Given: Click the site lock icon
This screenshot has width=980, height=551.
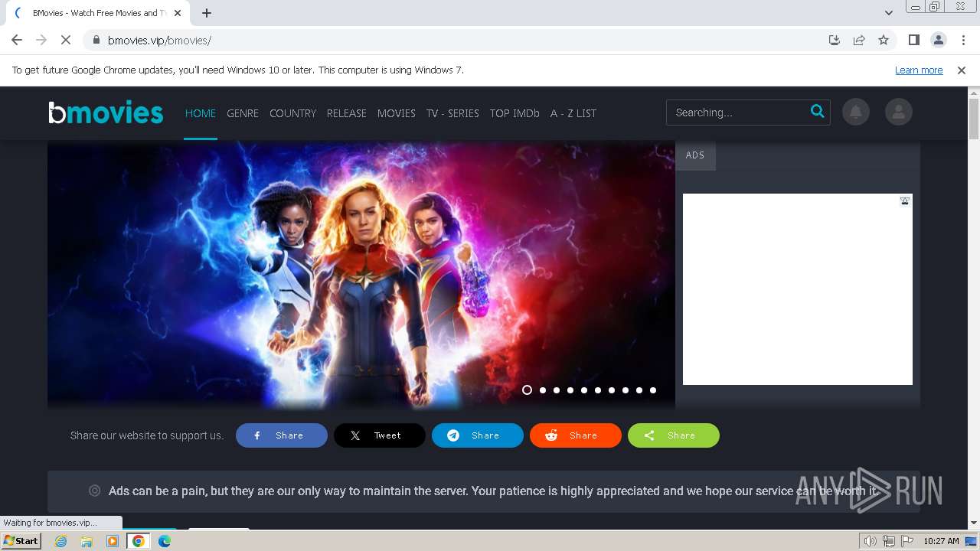Looking at the screenshot, I should 96,40.
